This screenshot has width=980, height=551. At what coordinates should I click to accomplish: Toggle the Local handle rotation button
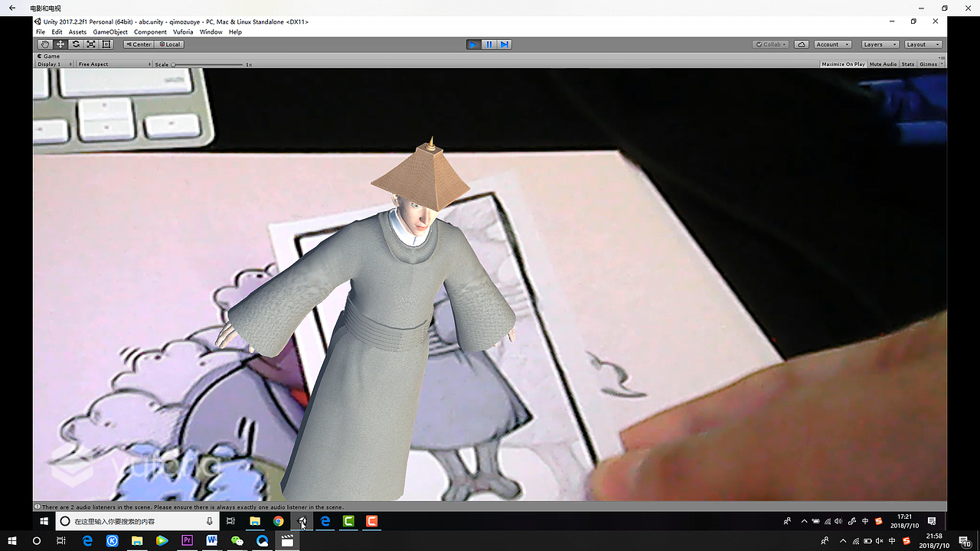(169, 44)
